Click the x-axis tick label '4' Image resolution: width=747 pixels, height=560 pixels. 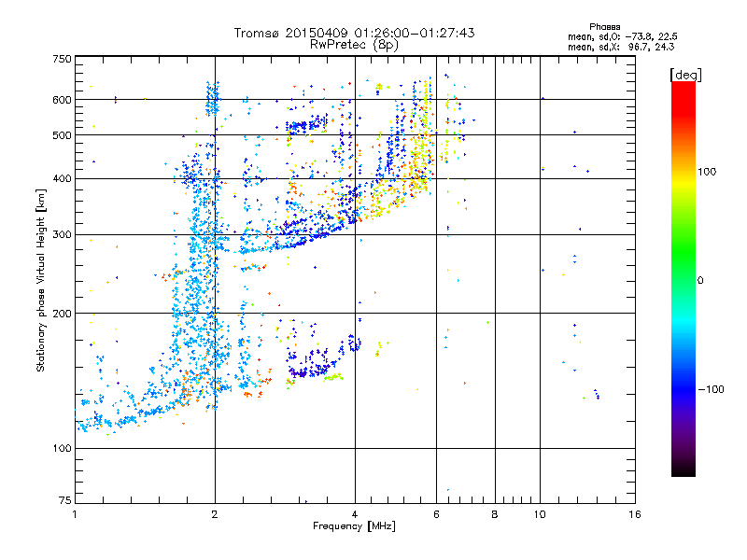tap(355, 514)
